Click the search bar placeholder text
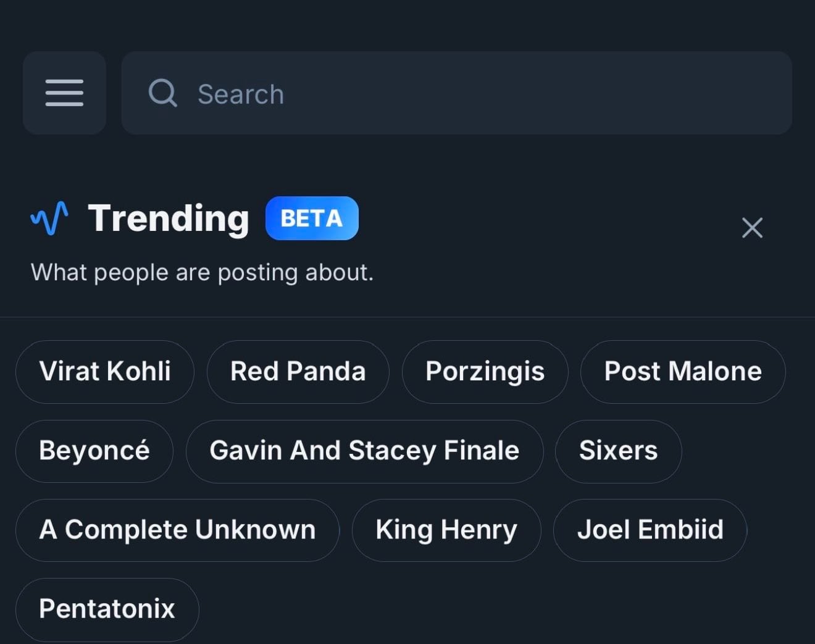The image size is (815, 644). [x=240, y=93]
